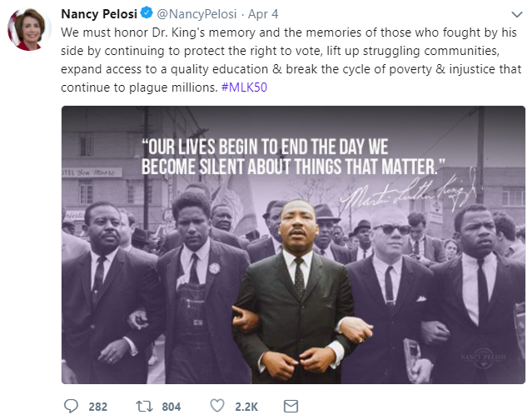The image size is (532, 420).
Task: Send tweet via the envelope message icon
Action: point(291,406)
